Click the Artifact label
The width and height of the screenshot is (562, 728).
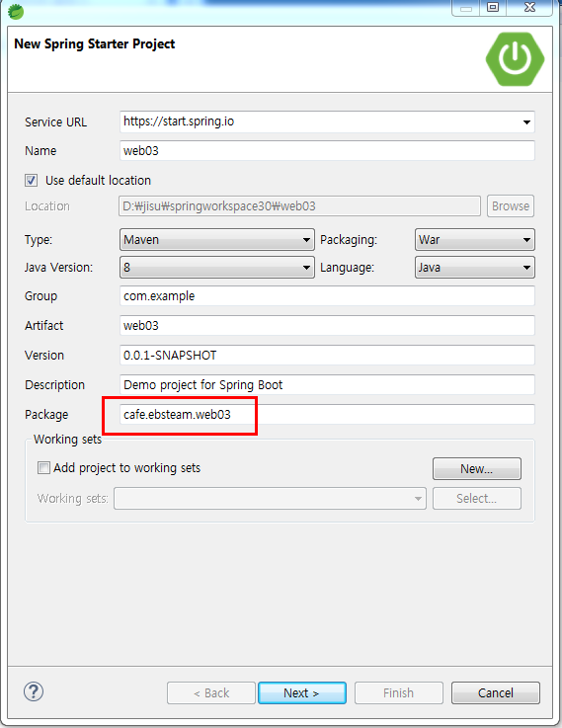click(44, 325)
